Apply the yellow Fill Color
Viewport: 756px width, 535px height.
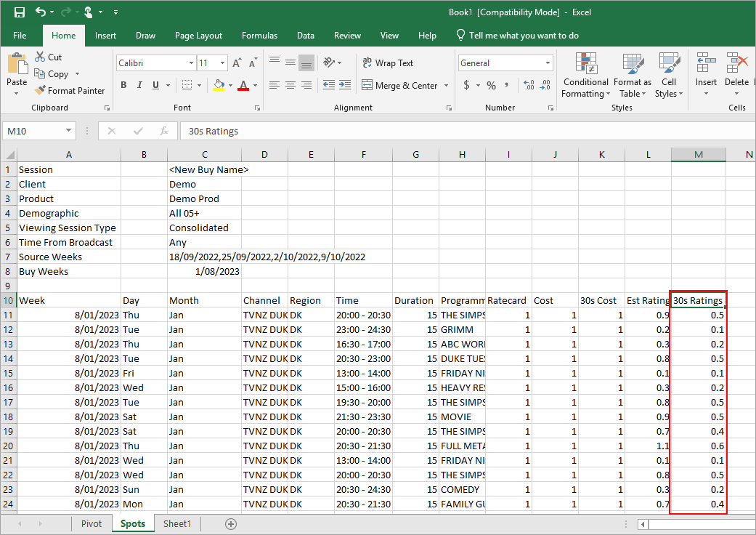(x=219, y=85)
